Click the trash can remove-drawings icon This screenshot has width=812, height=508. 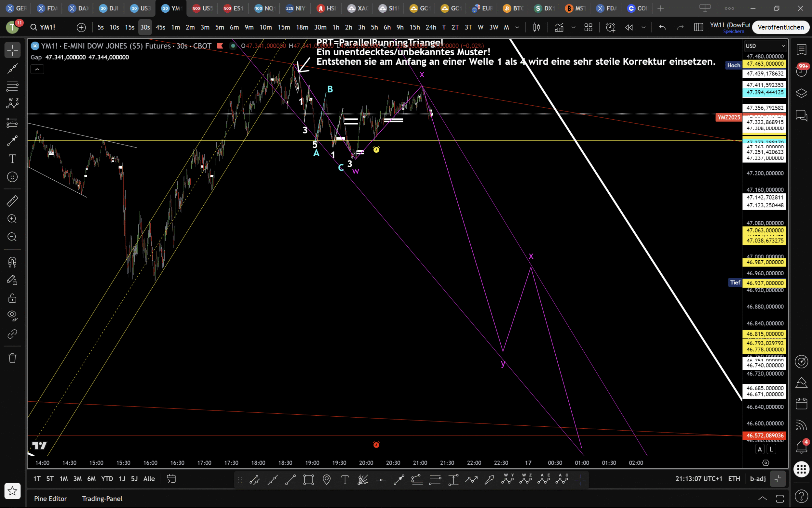[12, 358]
